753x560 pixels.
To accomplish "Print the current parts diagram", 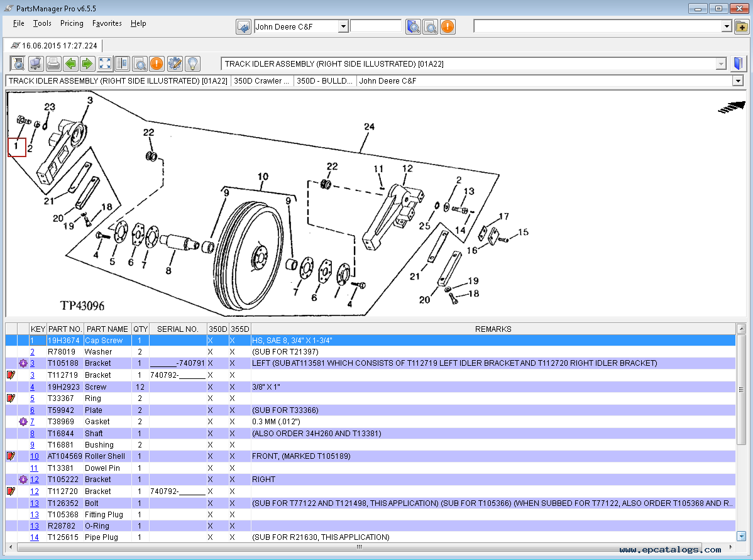I will tap(53, 63).
